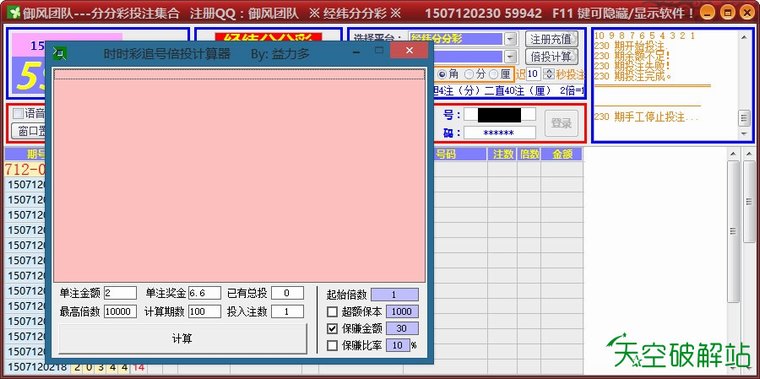760x379 pixels.
Task: Maximize the calculator dialog window
Action: tap(379, 50)
